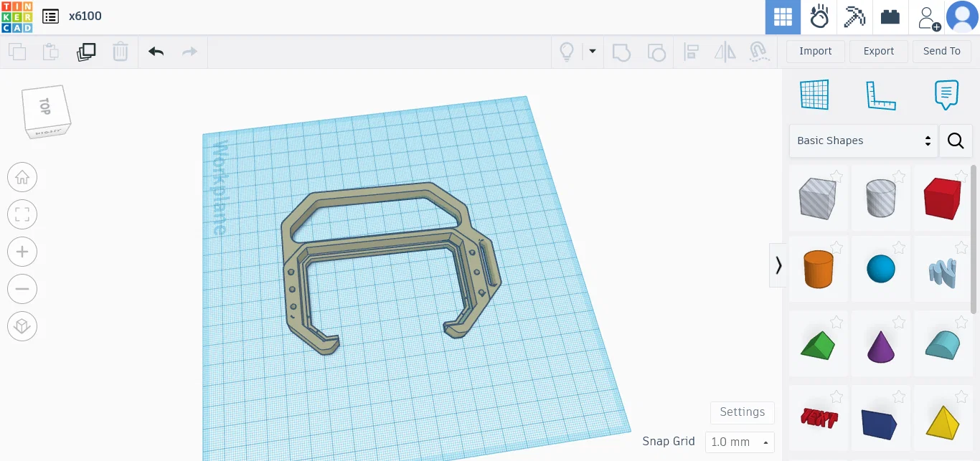The width and height of the screenshot is (980, 461).
Task: Select the Cylinder hole shape
Action: (x=881, y=199)
